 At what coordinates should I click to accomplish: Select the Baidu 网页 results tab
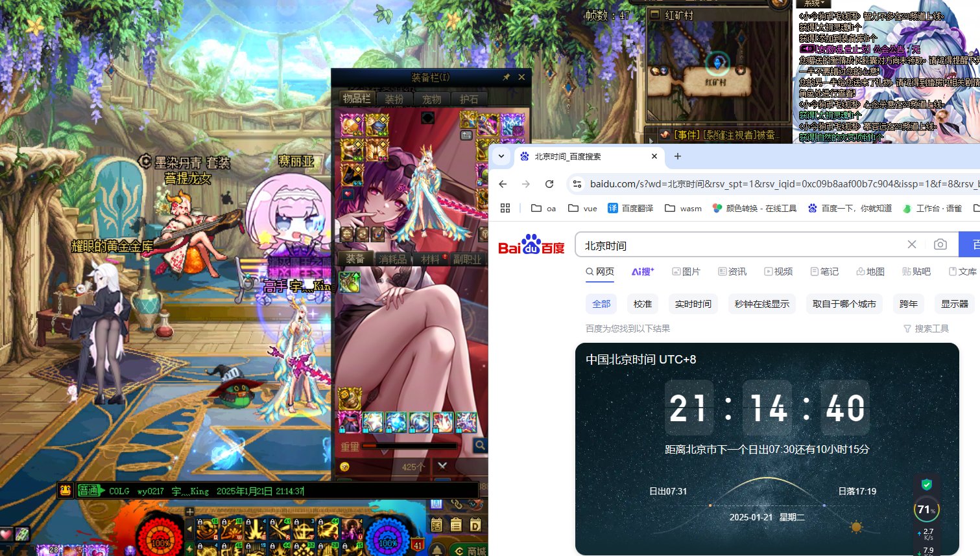pyautogui.click(x=600, y=272)
